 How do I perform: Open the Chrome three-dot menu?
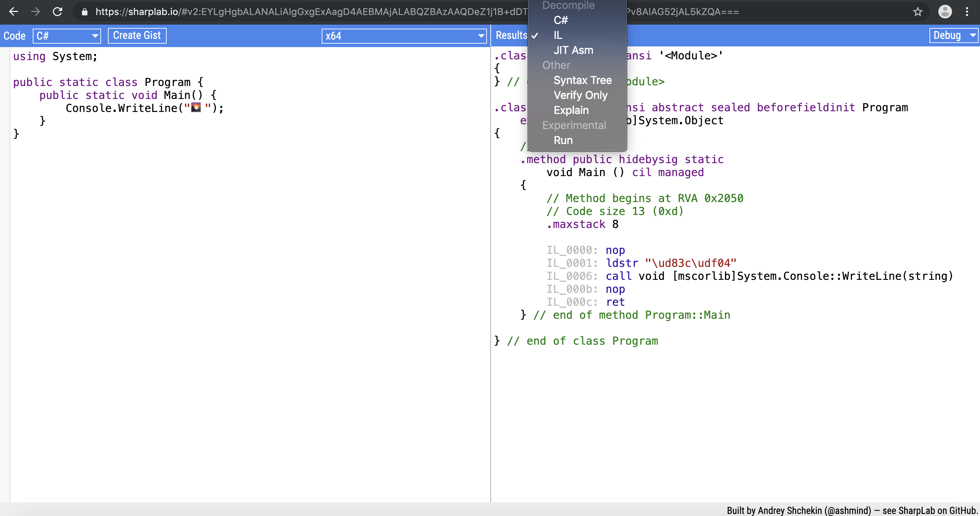click(x=967, y=12)
